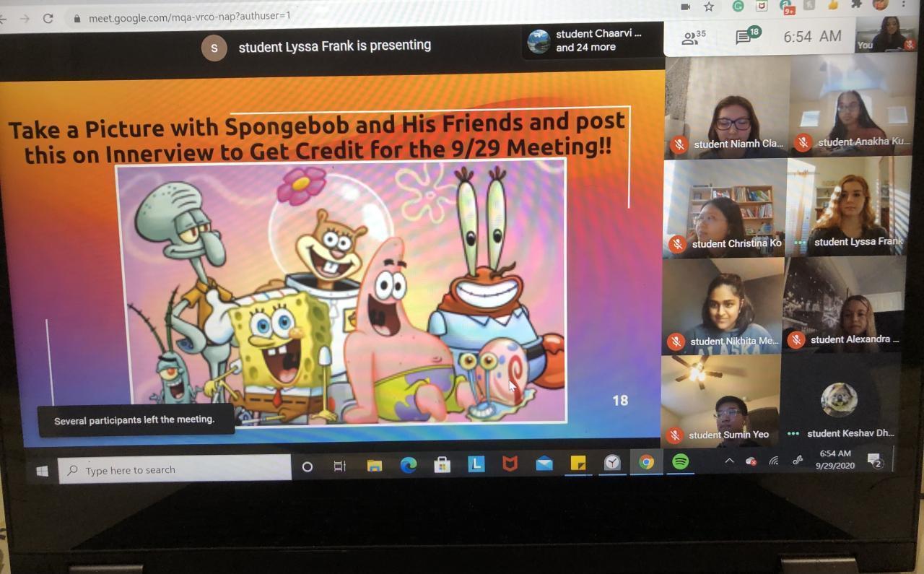Open the Windows notification center

pyautogui.click(x=876, y=460)
